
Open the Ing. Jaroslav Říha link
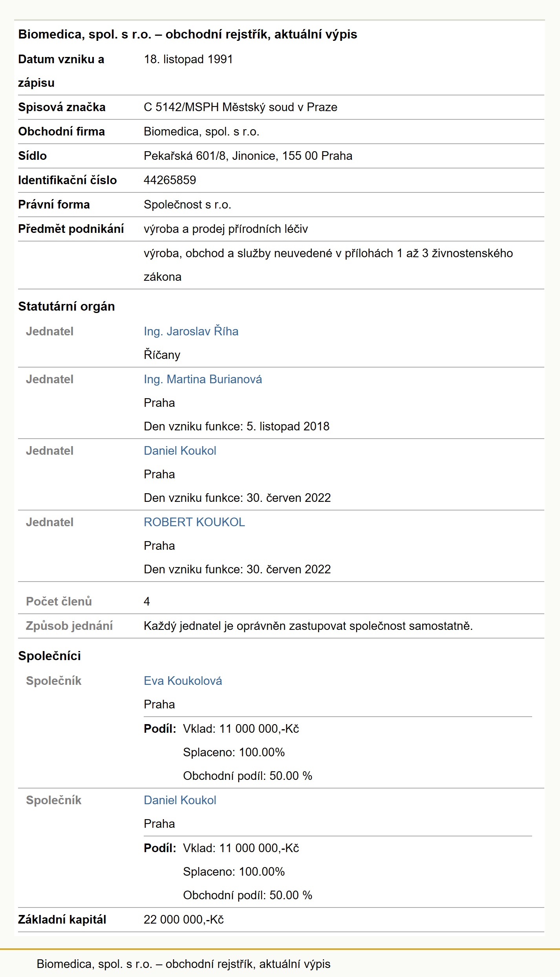point(191,331)
